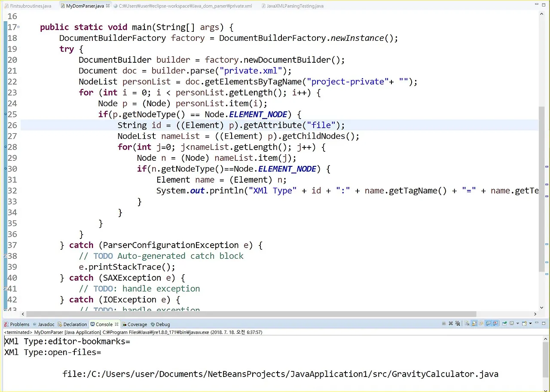Click e.printStackTrace() on line 39
Image resolution: width=550 pixels, height=392 pixels.
[x=127, y=267]
